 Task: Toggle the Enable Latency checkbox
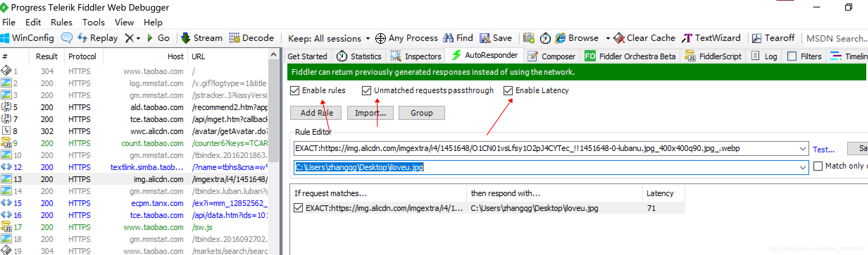click(x=508, y=91)
